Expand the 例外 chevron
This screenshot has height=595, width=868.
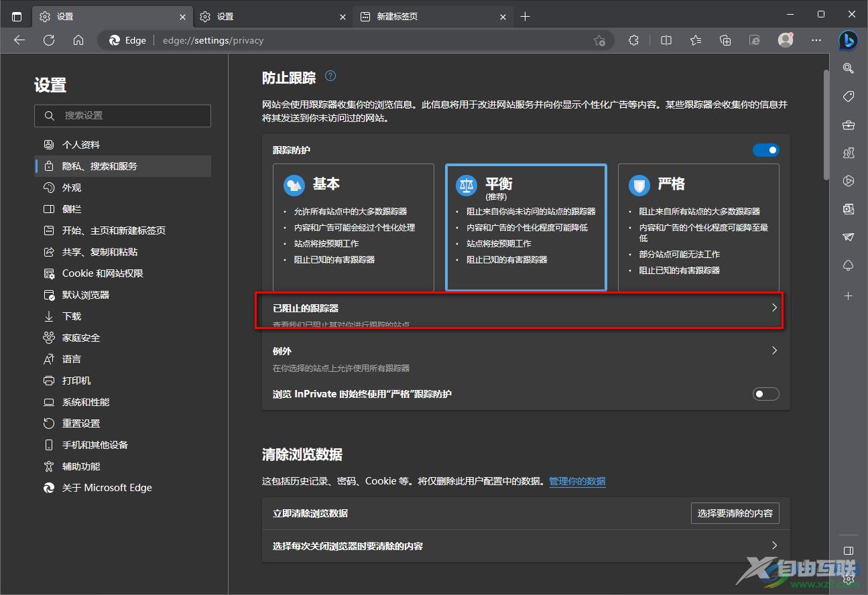[x=775, y=350]
